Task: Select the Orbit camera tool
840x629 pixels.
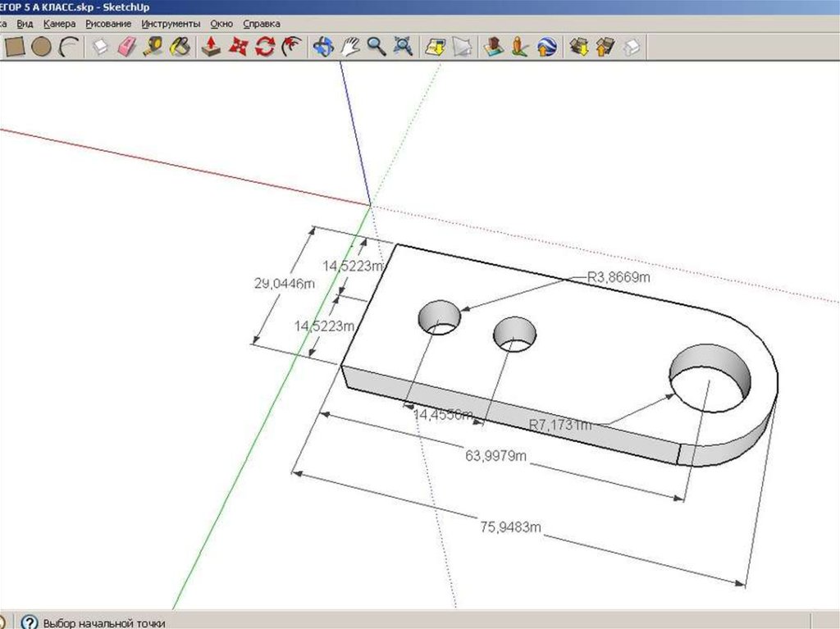Action: coord(323,47)
